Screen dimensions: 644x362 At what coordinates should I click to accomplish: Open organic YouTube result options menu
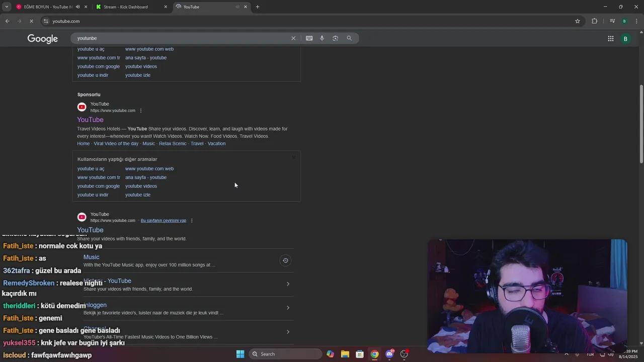[192, 221]
